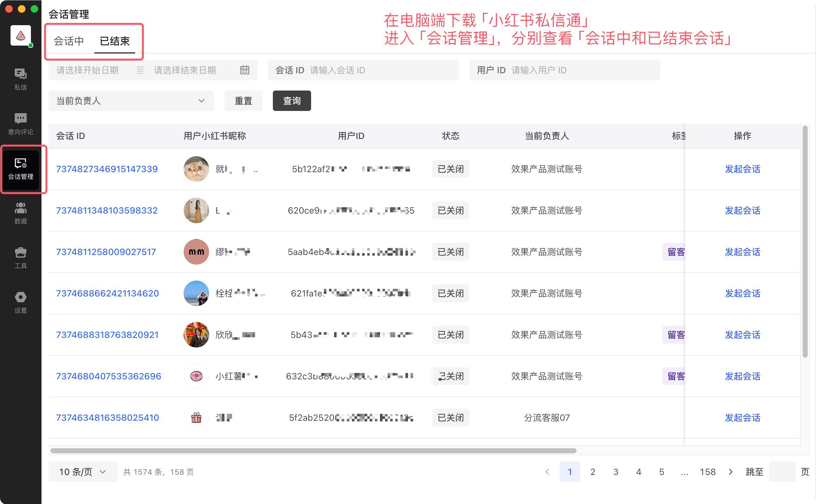
Task: Open the 意向评论 comments sidebar icon
Action: tap(21, 124)
